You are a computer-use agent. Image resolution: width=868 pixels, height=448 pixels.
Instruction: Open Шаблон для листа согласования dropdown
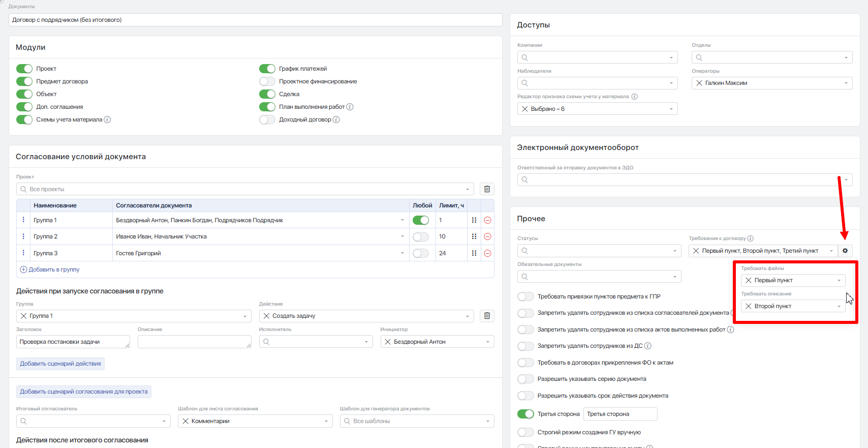pyautogui.click(x=326, y=421)
